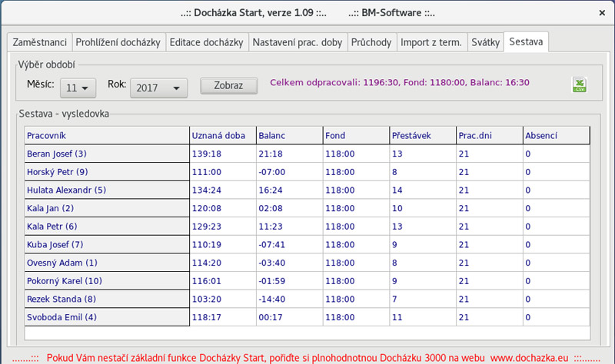The image size is (615, 364).
Task: Sort table by the Balanc column header
Action: click(x=289, y=136)
